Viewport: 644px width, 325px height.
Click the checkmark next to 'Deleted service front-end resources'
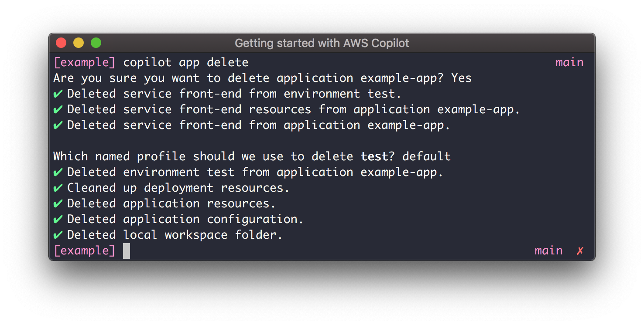coord(58,109)
